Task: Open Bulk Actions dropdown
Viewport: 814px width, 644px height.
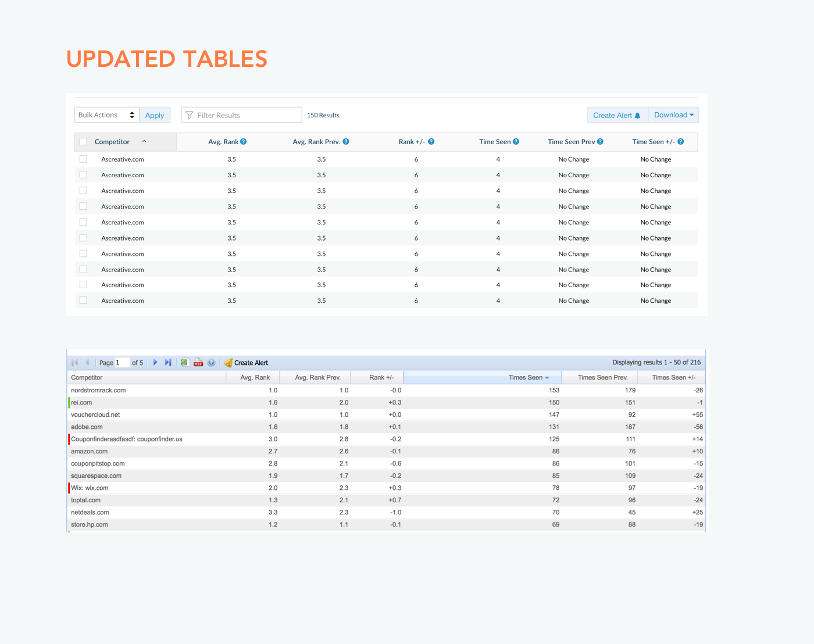Action: click(x=107, y=115)
